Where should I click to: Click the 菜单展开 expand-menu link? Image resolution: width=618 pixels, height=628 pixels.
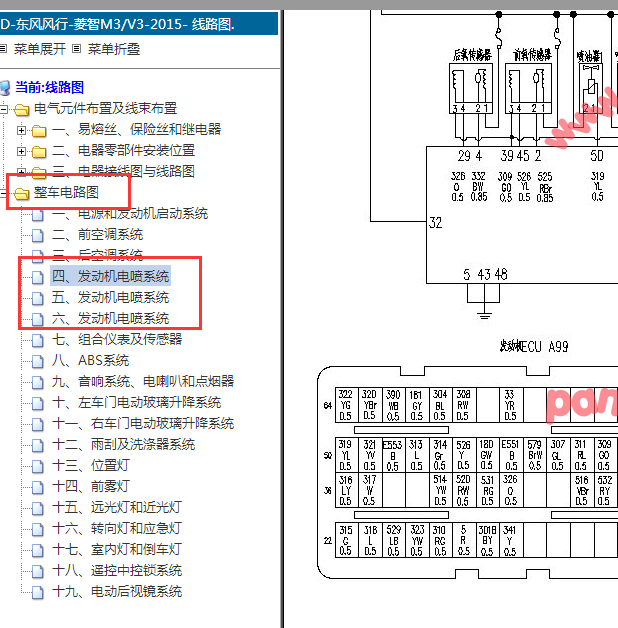[40, 49]
